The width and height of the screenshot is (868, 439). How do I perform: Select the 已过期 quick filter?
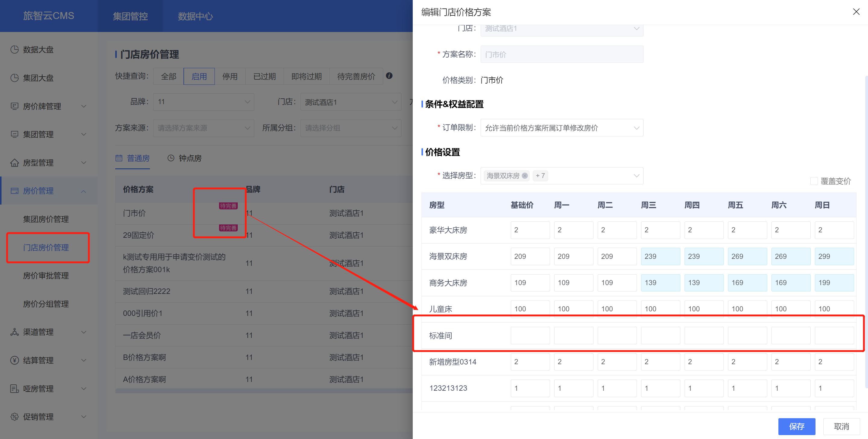click(x=265, y=76)
